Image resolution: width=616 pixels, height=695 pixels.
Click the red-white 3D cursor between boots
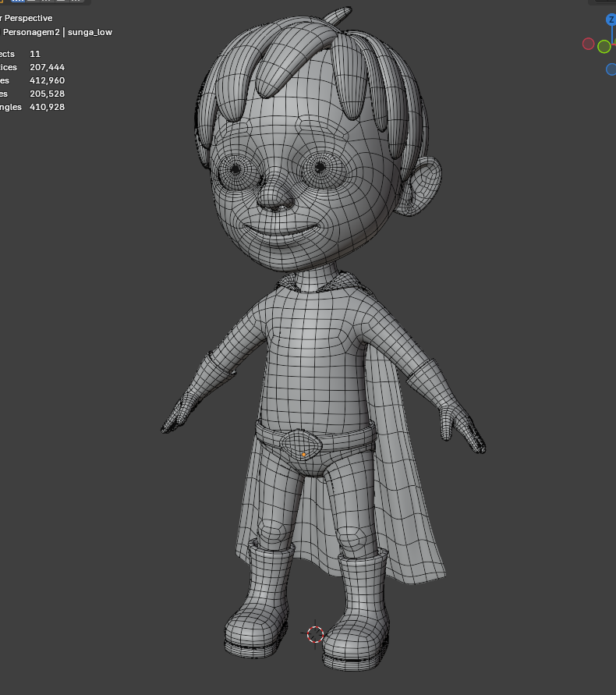(x=315, y=634)
